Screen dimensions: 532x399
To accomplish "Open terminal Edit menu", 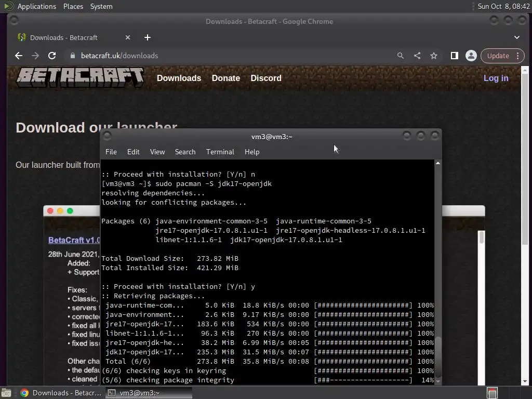I will coord(133,152).
